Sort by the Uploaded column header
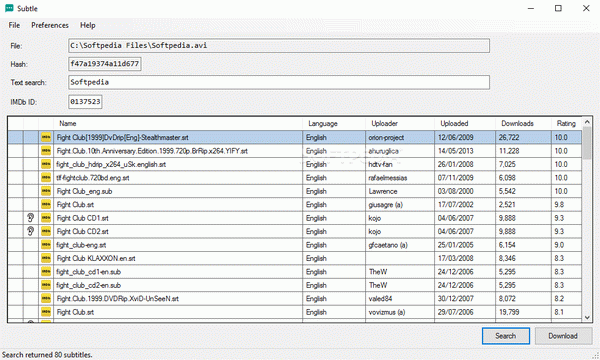This screenshot has width=600, height=360. point(465,124)
